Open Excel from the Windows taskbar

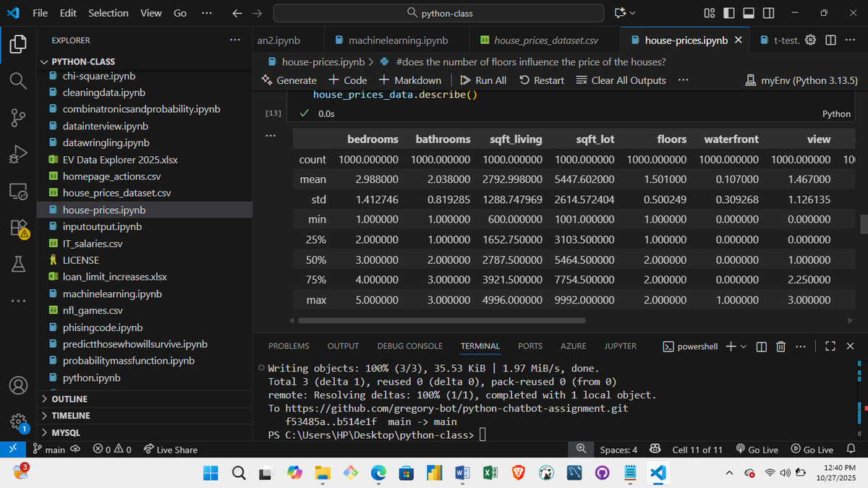tap(490, 472)
